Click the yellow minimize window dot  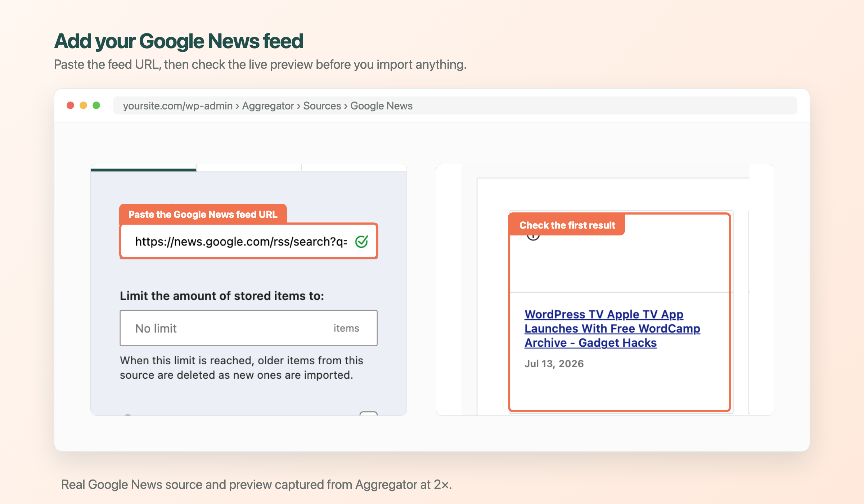84,105
